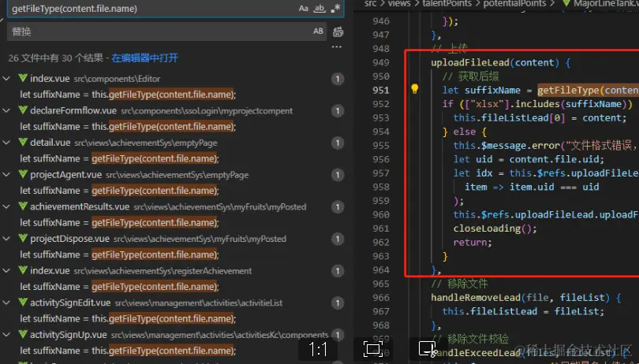Click the fit-to-screen viewer icon
The width and height of the screenshot is (639, 364).
coord(372,349)
